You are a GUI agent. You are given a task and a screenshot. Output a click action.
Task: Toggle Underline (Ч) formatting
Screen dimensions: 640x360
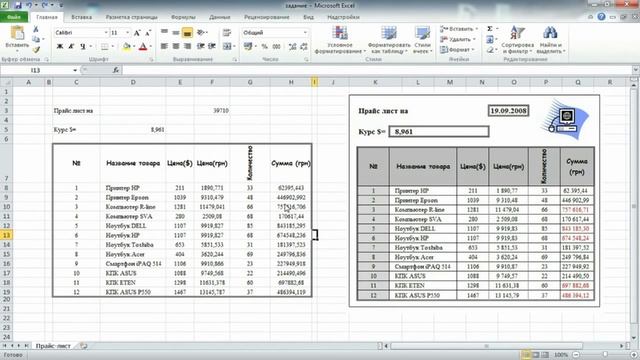point(82,47)
